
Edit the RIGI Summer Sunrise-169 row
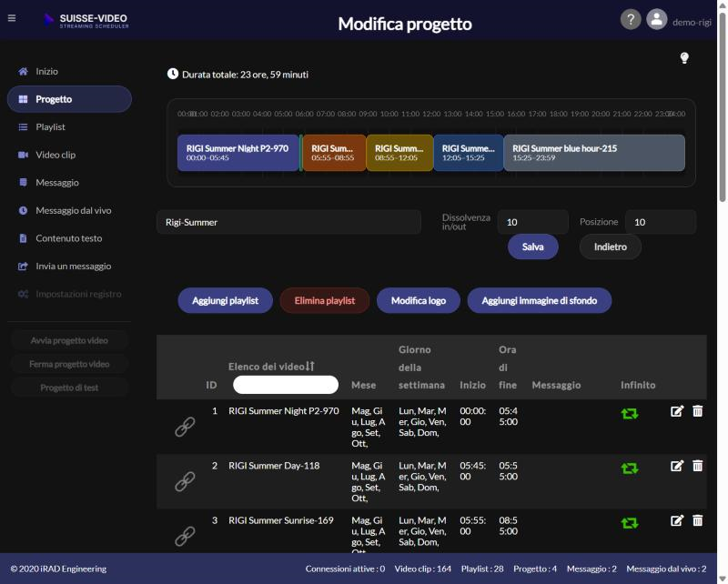pos(677,521)
